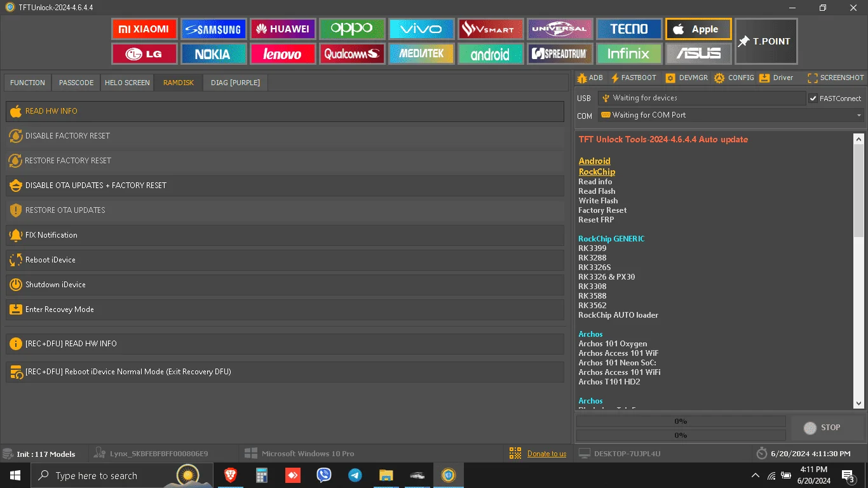
Task: Open the Qualcomm chipset module
Action: coord(352,54)
